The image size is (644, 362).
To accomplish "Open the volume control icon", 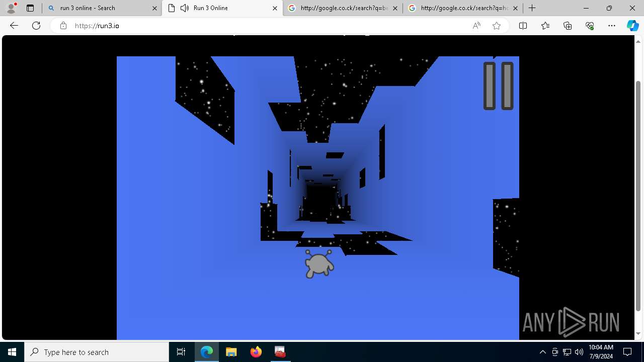I will click(x=579, y=352).
